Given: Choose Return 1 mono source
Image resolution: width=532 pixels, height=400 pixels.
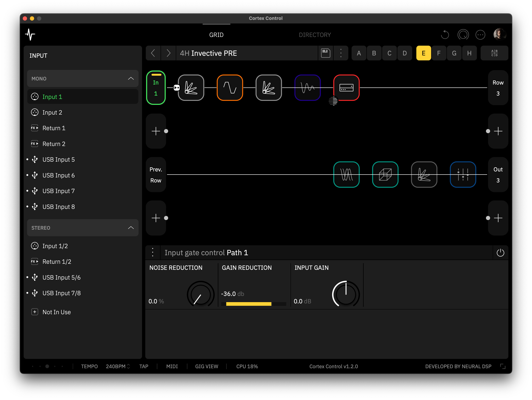Looking at the screenshot, I should [83, 128].
